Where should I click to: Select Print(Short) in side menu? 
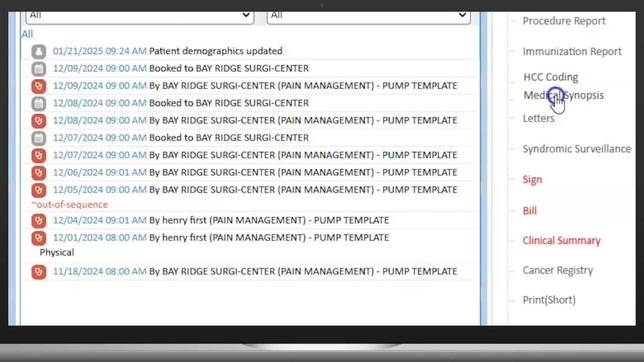[548, 300]
